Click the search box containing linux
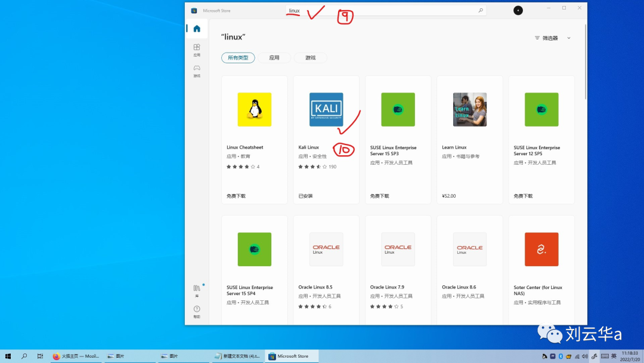Image resolution: width=644 pixels, height=363 pixels. (386, 10)
